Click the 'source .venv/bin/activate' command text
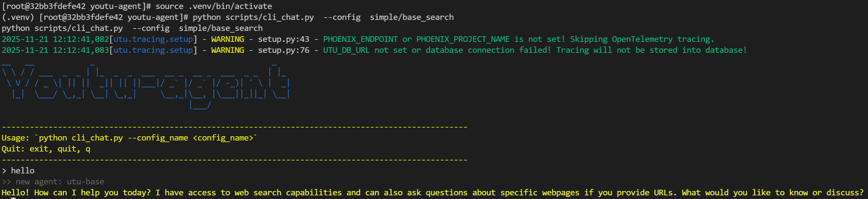Image resolution: width=868 pixels, height=199 pixels. pyautogui.click(x=213, y=6)
